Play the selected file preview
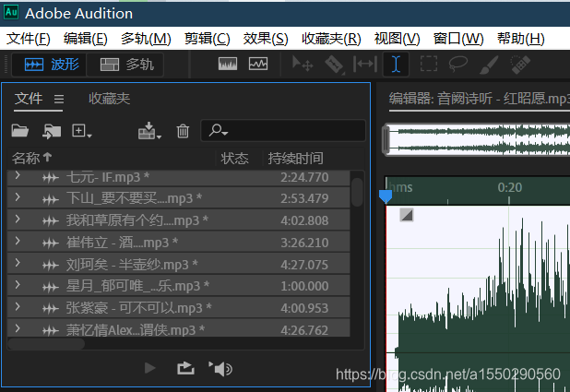Screen dimensions: 570x392 pos(149,368)
